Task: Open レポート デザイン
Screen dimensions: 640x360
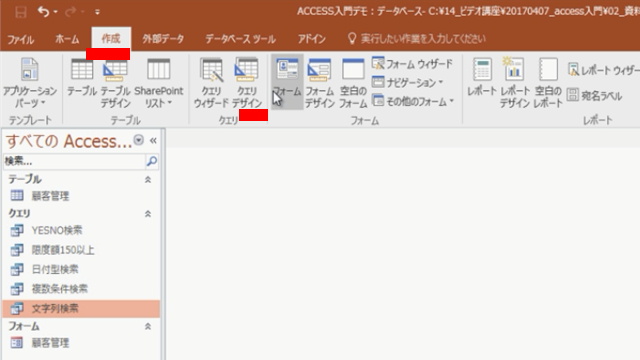Action: pos(515,83)
